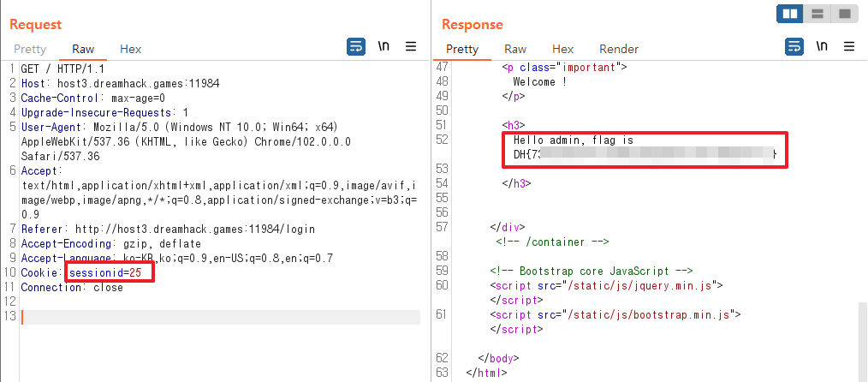
Task: Click the Response panel vertical scrollbar
Action: [863, 342]
